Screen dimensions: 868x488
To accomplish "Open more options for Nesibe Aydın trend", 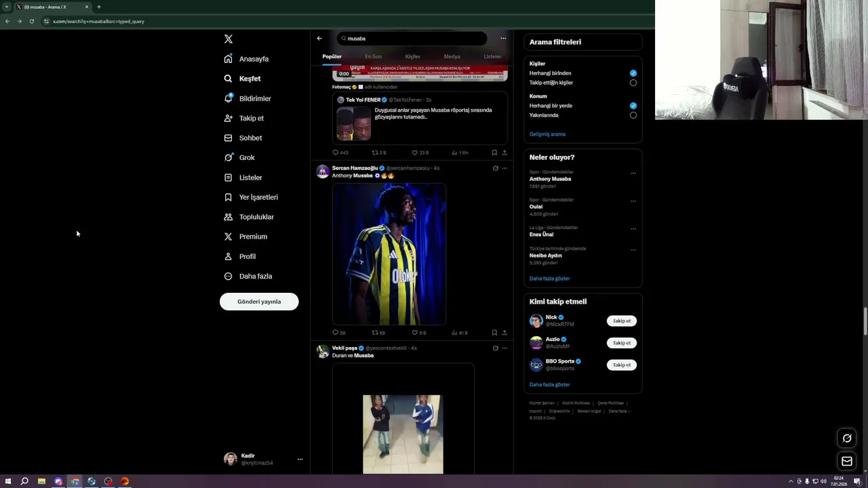I will point(633,250).
